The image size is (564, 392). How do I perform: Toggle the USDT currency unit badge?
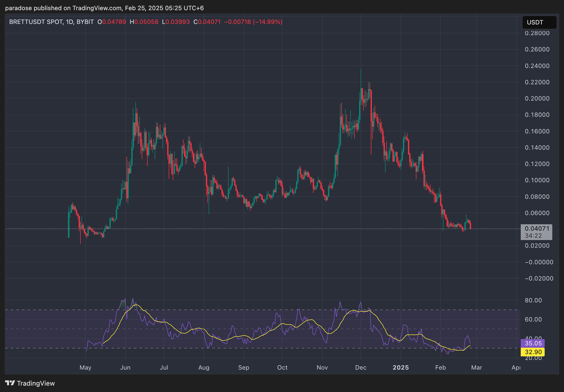click(x=538, y=22)
